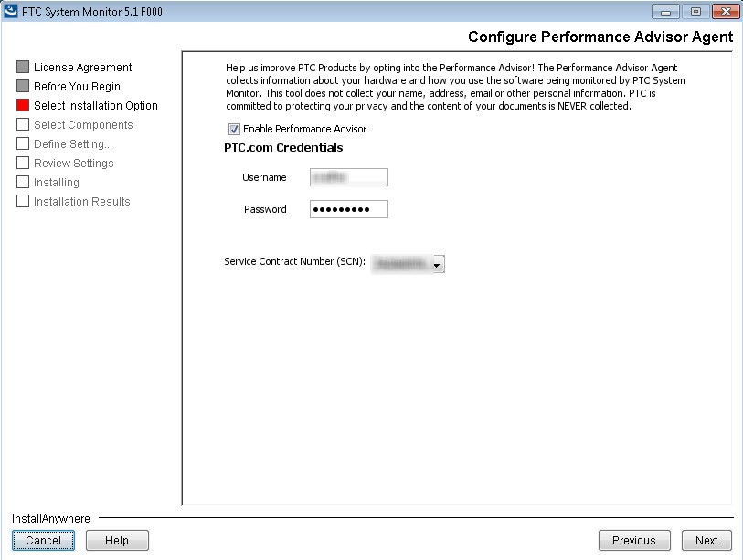This screenshot has height=560, width=743.
Task: Disable the Enable Performance Advisor checkbox
Action: pos(234,129)
